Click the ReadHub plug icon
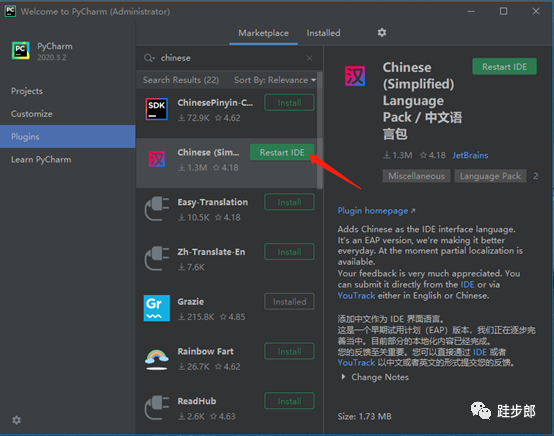The image size is (554, 436). [x=157, y=408]
